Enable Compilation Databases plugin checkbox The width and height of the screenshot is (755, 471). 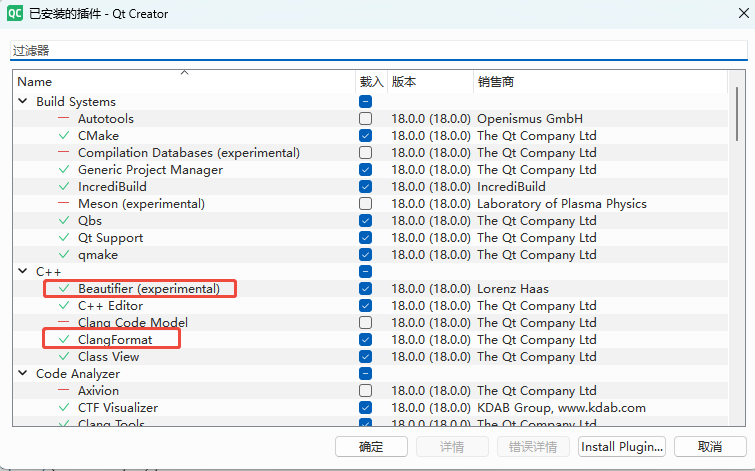pyautogui.click(x=365, y=153)
